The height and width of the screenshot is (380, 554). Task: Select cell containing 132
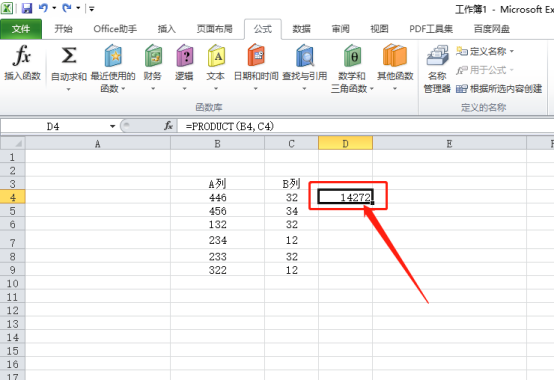[x=217, y=224]
